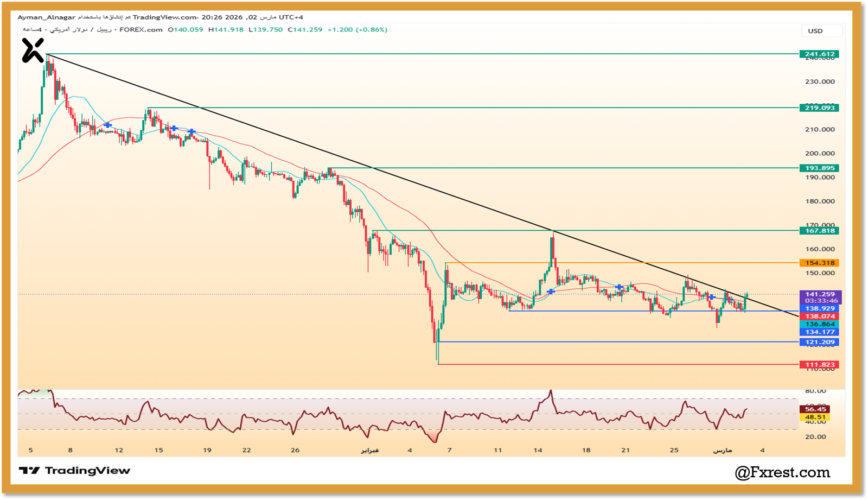Click the green 219.093 price label
Screen dimensions: 868x500
click(x=819, y=108)
